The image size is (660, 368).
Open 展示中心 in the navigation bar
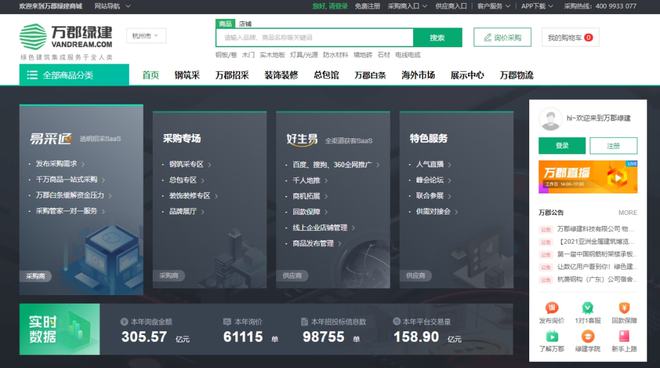pyautogui.click(x=467, y=75)
